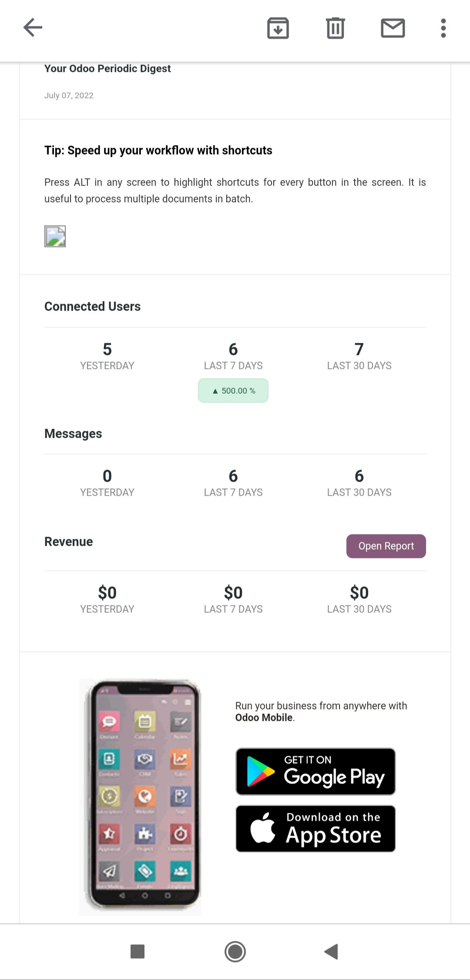Tap the broken image placeholder
Viewport: 470px width, 980px height.
(x=55, y=237)
